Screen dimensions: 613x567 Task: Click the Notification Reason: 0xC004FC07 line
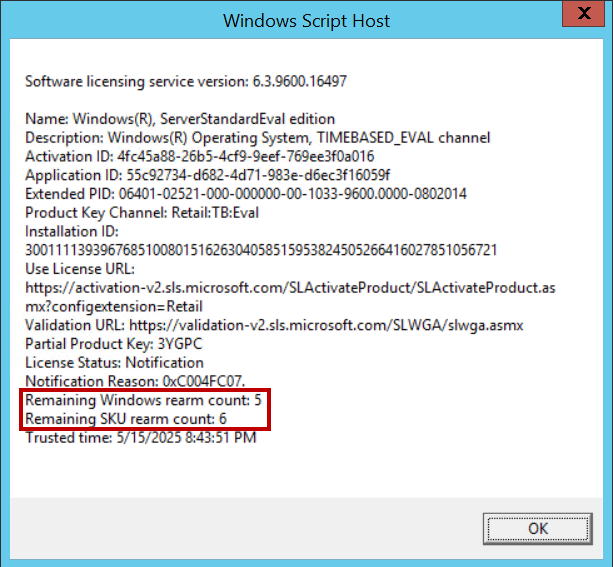point(135,381)
